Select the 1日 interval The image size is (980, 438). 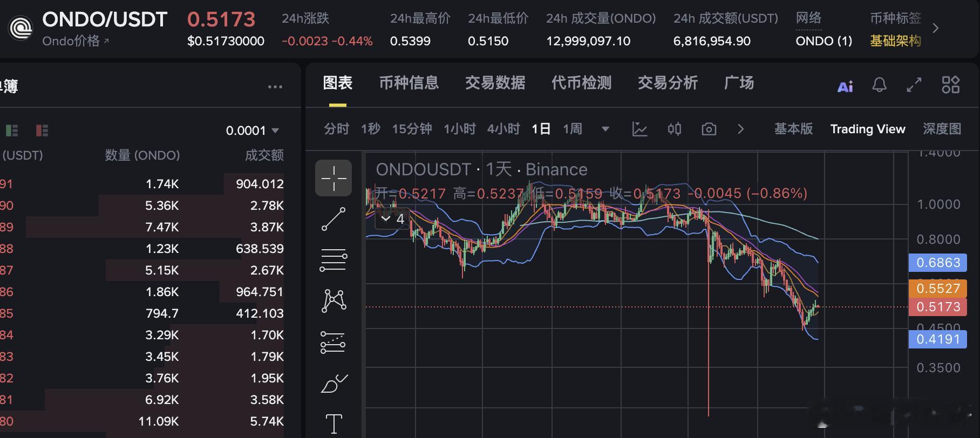click(x=541, y=129)
